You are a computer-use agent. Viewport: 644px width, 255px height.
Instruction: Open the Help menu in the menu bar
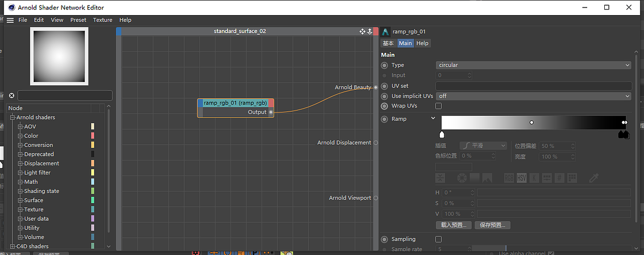pyautogui.click(x=125, y=20)
